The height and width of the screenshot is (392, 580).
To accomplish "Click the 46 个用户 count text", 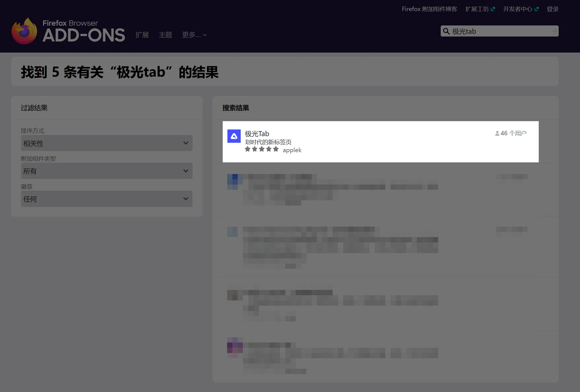I will pos(514,133).
